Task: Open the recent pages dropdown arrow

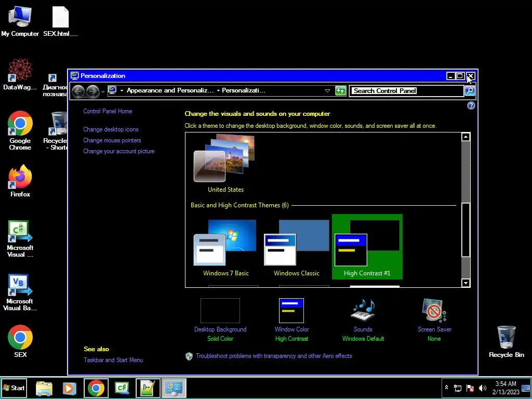Action: (102, 91)
